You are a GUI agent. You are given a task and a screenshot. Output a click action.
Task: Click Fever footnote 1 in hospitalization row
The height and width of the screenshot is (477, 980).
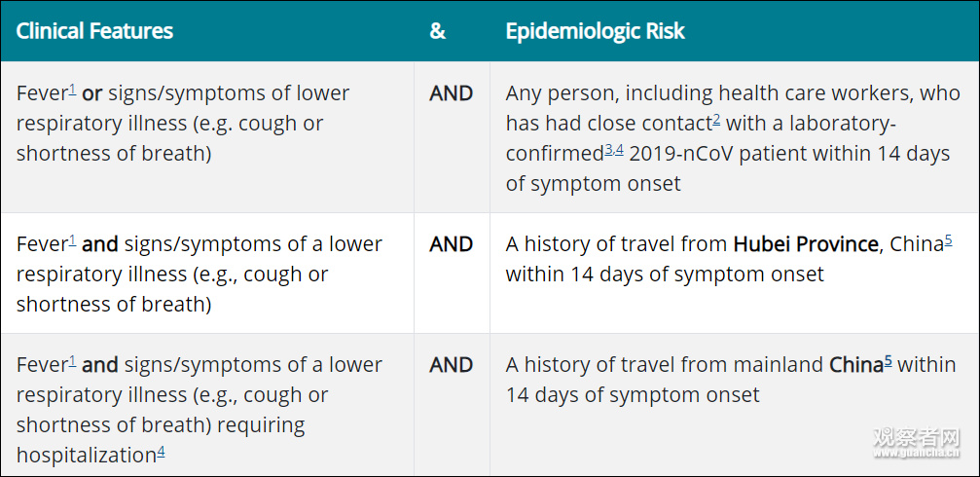point(73,360)
